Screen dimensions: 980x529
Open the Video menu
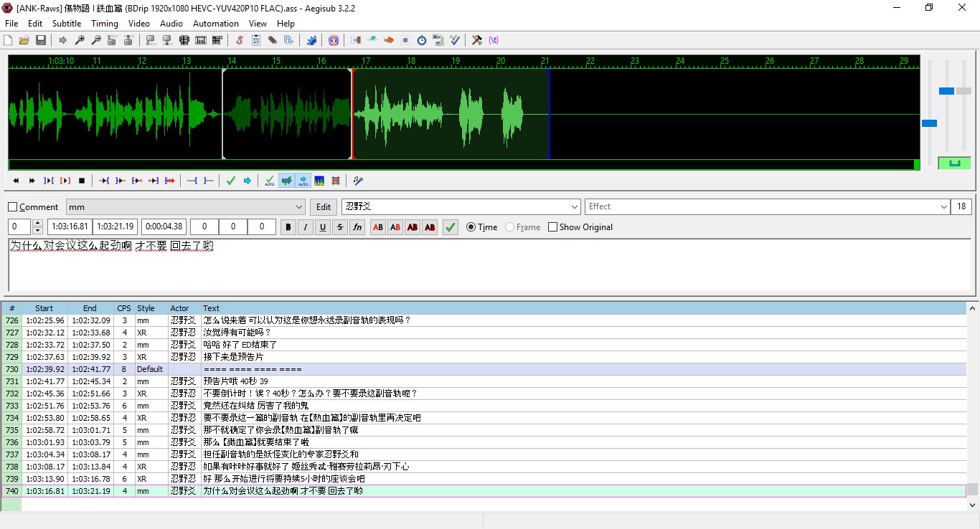point(139,24)
